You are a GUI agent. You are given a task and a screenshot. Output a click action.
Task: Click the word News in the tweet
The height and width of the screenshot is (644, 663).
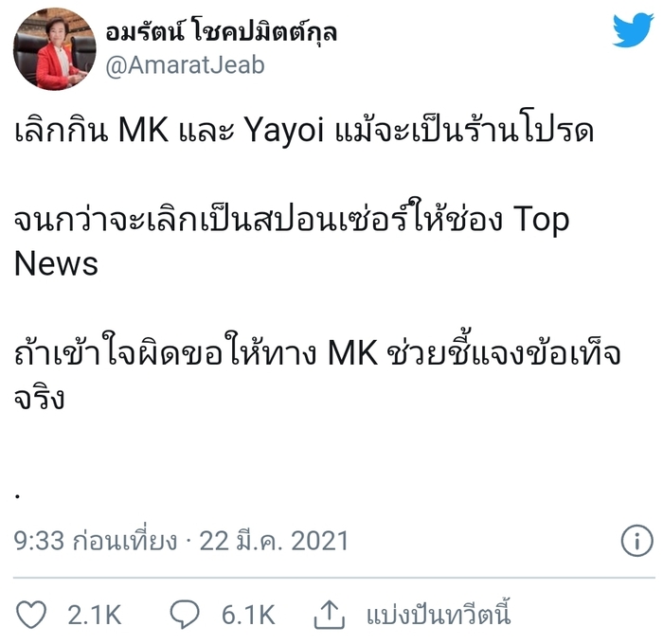tap(56, 263)
